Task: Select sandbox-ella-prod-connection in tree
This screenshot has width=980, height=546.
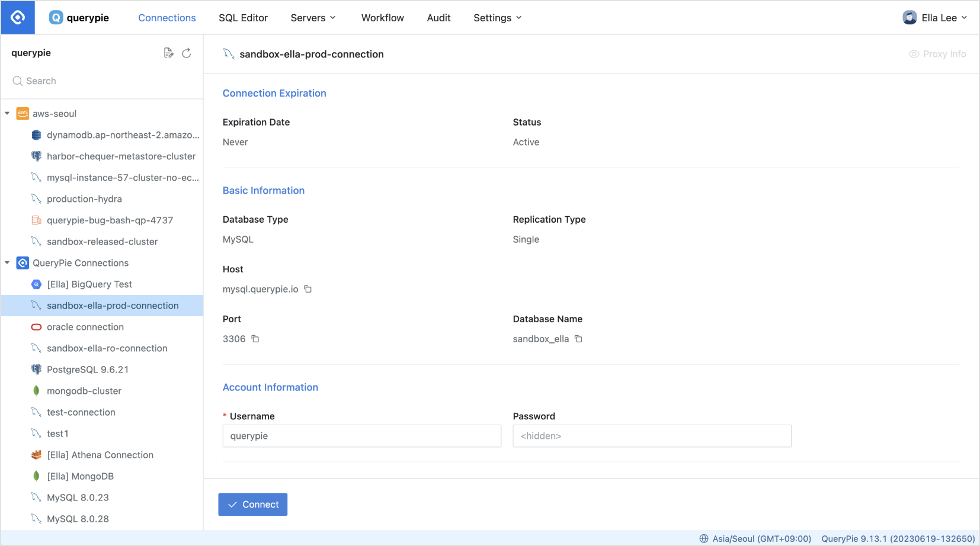Action: click(x=102, y=306)
